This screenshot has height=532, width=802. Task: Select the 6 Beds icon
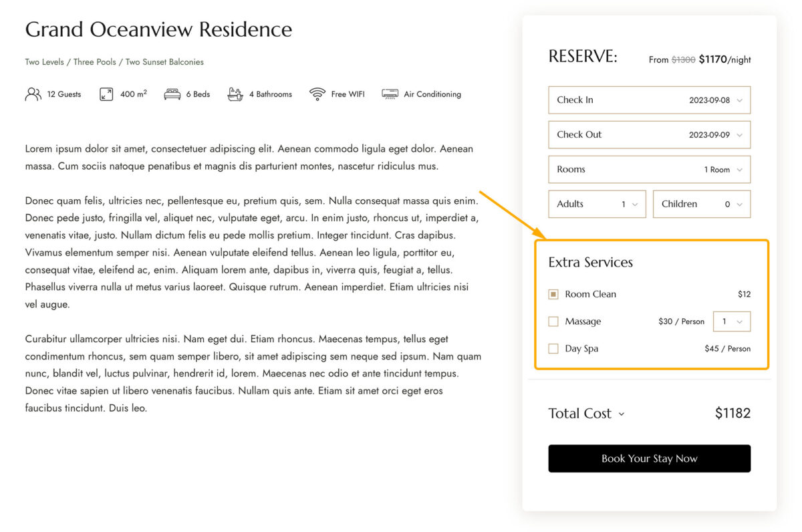point(173,94)
